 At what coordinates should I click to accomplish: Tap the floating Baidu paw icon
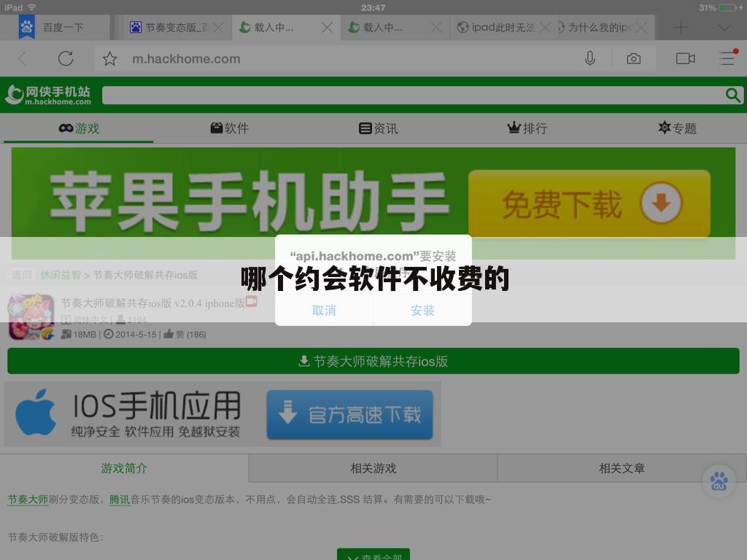(x=719, y=481)
